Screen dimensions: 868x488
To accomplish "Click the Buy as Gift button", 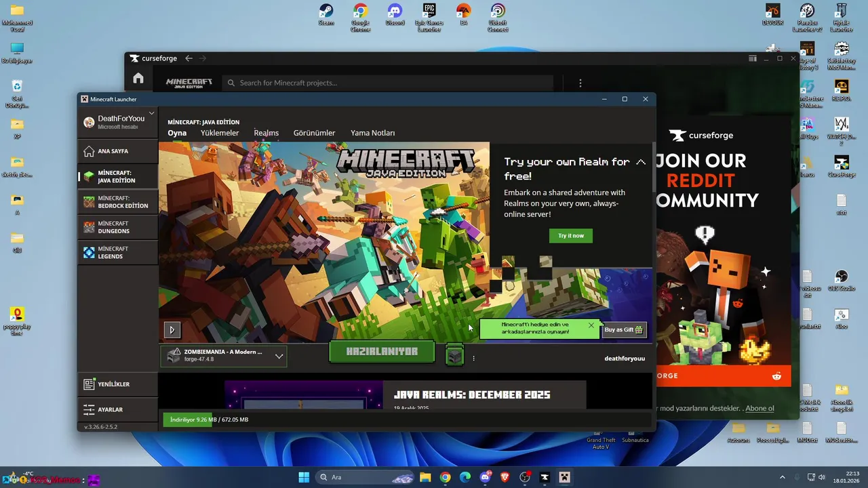I will click(x=624, y=330).
